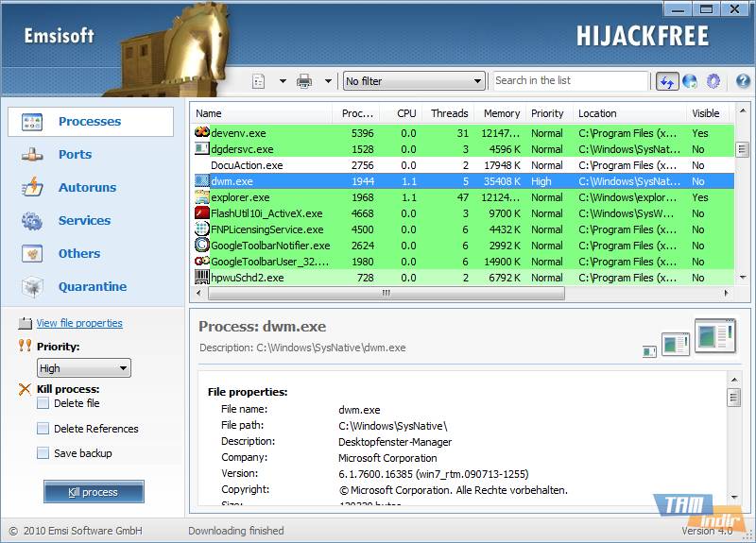Open dropdown arrow next to printer icon
This screenshot has height=543, width=756.
pos(328,81)
